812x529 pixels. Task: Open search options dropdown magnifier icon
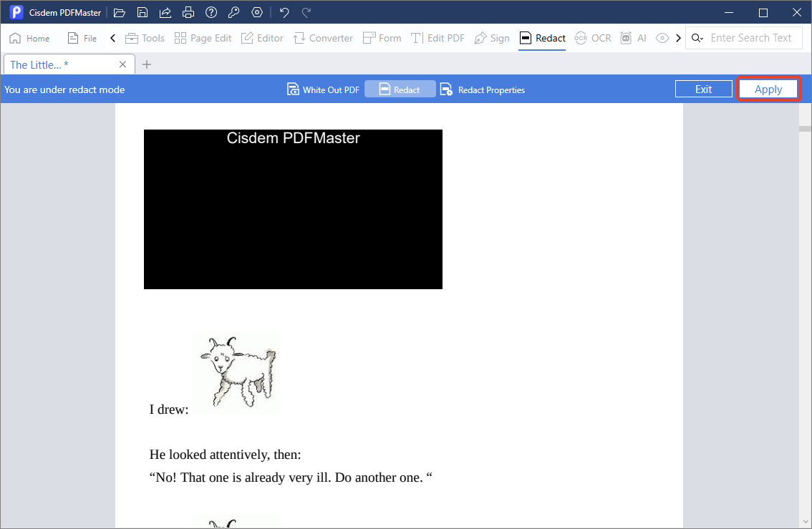(697, 39)
